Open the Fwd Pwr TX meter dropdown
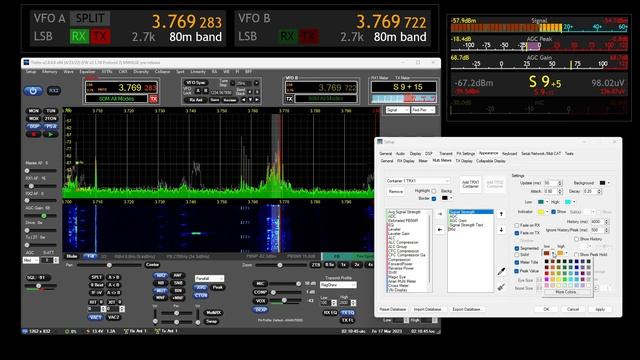This screenshot has height=360, width=640. click(423, 110)
